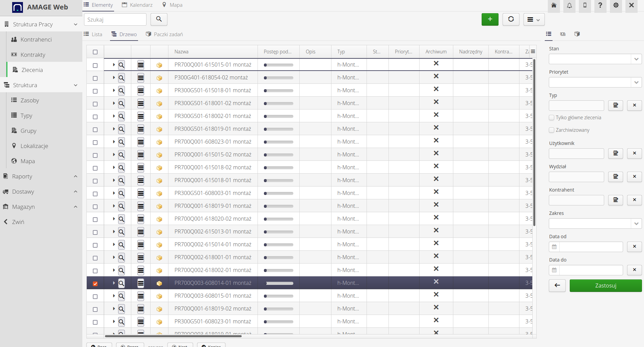
Task: Click the refresh list icon button
Action: (x=511, y=19)
